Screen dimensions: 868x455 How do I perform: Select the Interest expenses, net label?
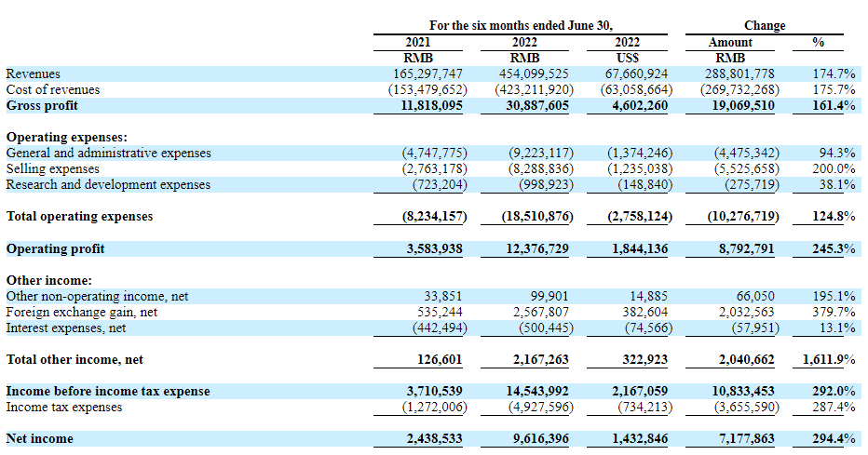[x=66, y=328]
